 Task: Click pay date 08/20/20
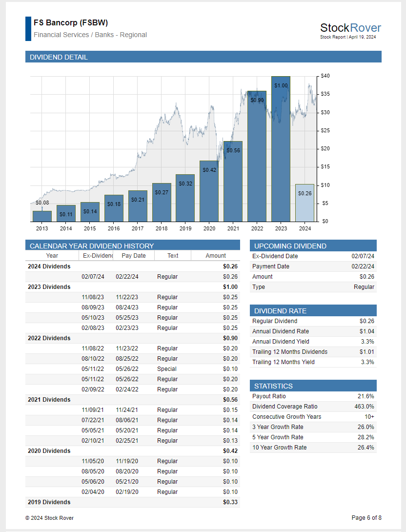[127, 471]
